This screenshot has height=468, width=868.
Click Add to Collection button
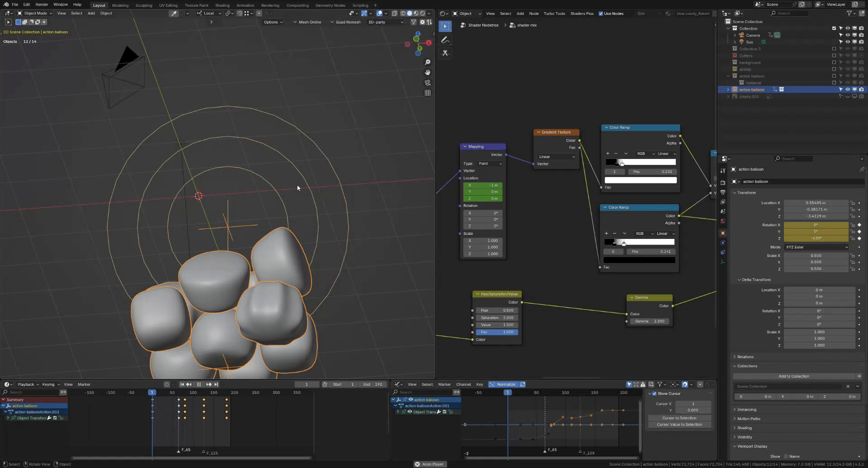(x=794, y=376)
